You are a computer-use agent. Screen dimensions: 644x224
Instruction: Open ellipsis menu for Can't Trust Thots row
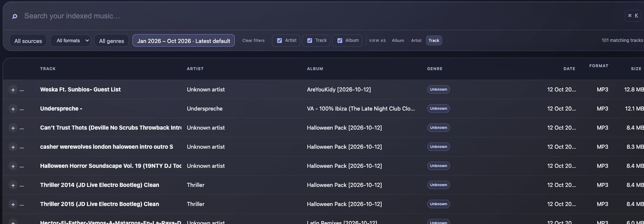point(22,128)
